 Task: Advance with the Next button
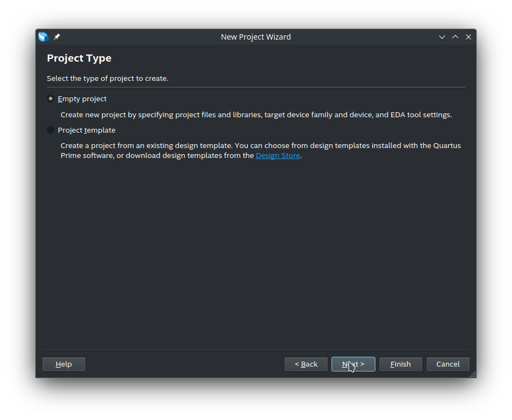(x=353, y=364)
